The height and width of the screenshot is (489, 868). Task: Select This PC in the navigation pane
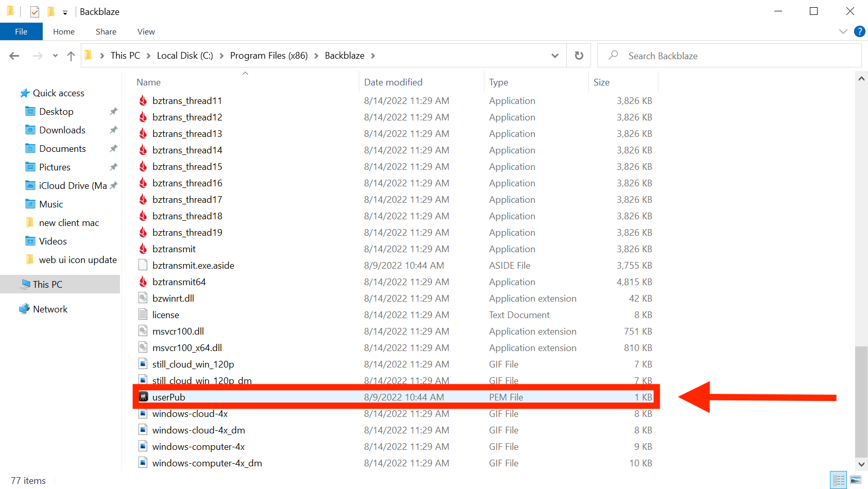coord(47,285)
